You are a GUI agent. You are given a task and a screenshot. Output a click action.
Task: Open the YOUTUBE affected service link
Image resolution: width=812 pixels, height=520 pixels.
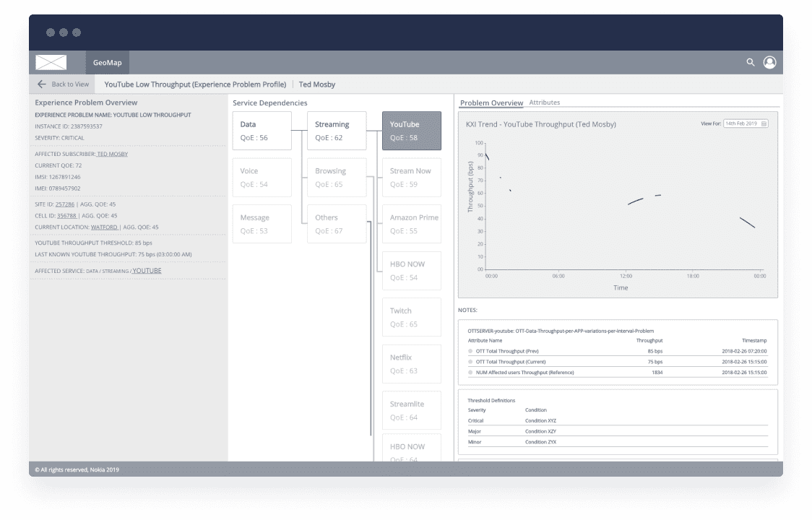147,269
